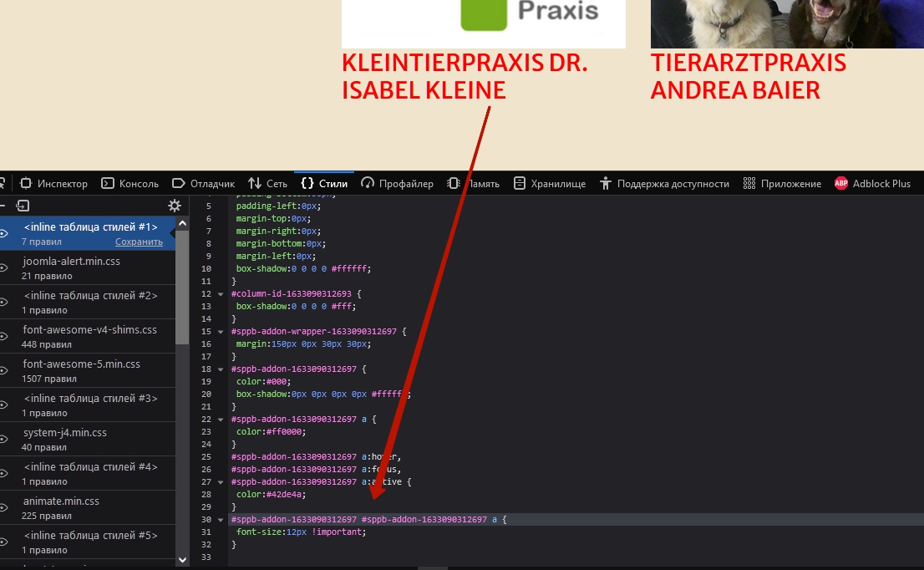Open style editor options gear
Viewport: 924px width, 570px height.
(x=175, y=206)
